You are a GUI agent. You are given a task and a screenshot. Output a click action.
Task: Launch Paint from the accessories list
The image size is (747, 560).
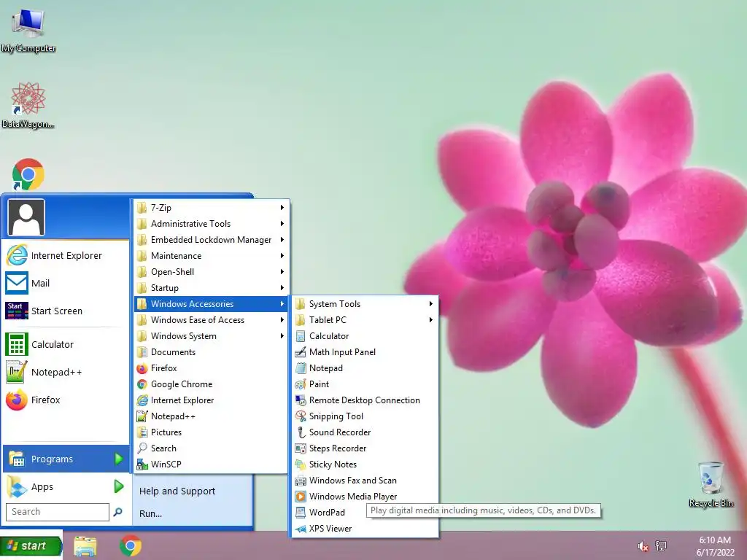point(365,384)
